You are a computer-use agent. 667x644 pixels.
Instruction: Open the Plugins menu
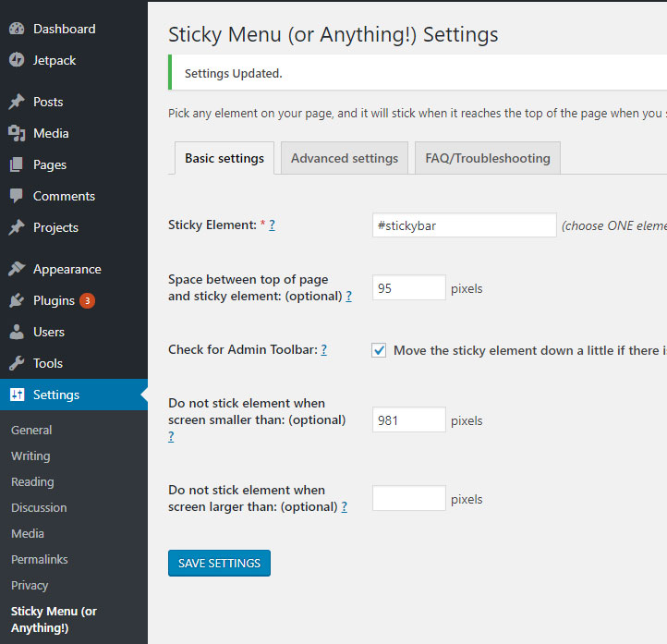click(x=54, y=300)
